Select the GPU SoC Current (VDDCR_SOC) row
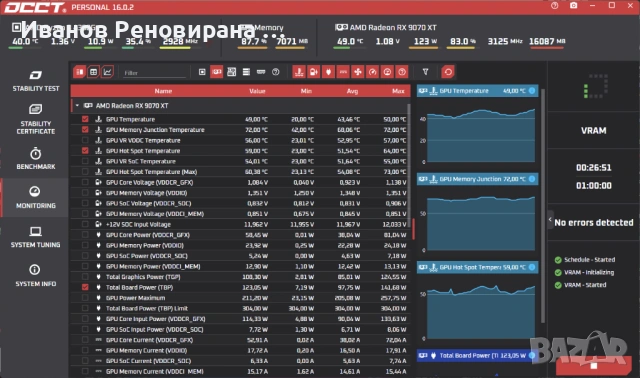This screenshot has width=640, height=378. [240, 361]
